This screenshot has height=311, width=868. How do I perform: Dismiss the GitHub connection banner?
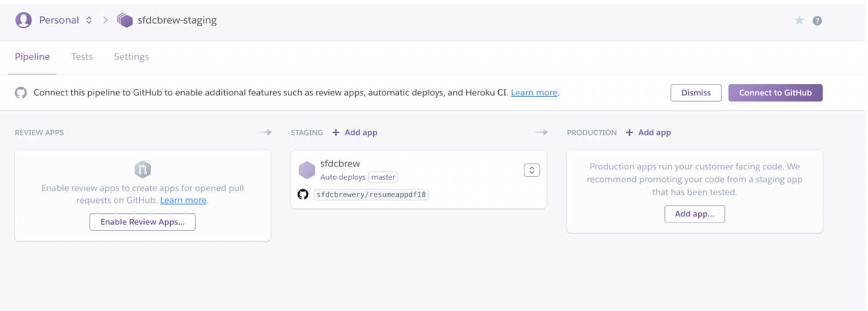pos(696,93)
